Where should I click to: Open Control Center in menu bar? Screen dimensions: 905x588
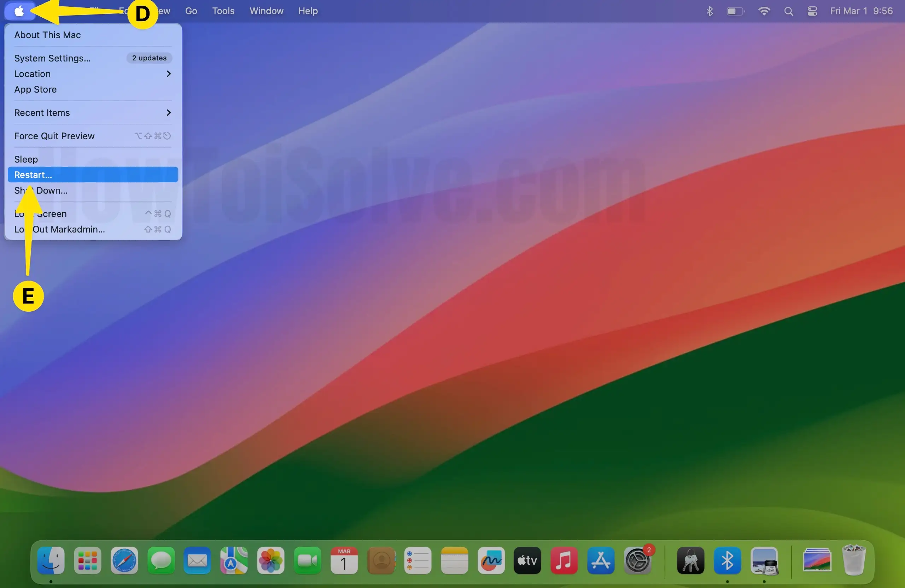click(x=812, y=11)
